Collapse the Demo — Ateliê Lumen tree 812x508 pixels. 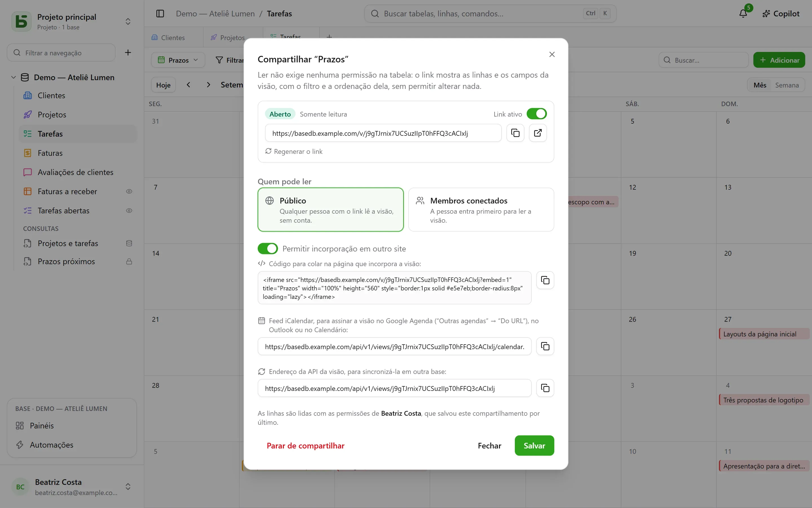[x=14, y=77]
